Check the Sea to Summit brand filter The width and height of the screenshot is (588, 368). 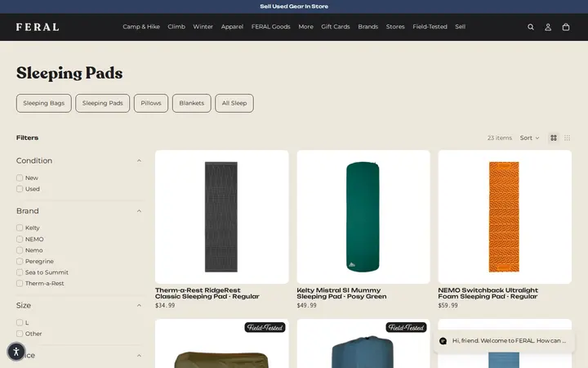20,272
